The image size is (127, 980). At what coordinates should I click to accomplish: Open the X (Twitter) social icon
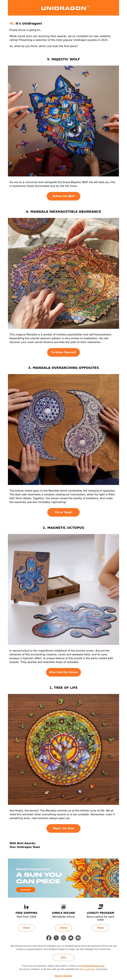tap(56, 937)
